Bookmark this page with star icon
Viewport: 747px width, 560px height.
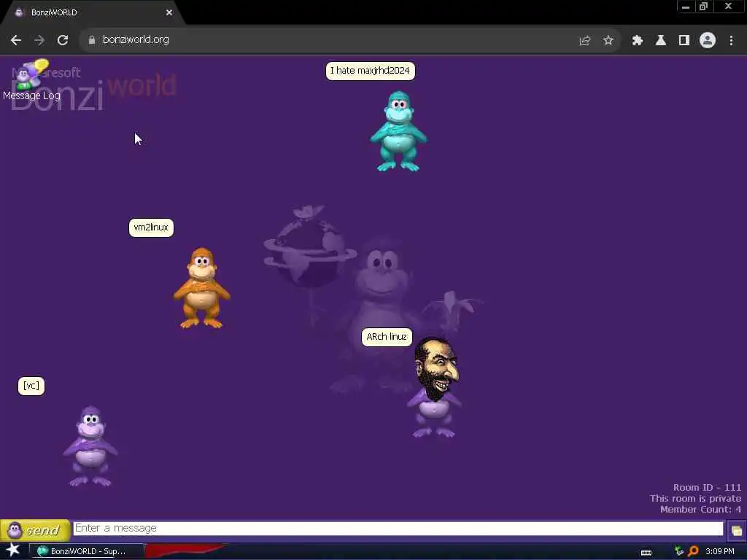pos(608,41)
